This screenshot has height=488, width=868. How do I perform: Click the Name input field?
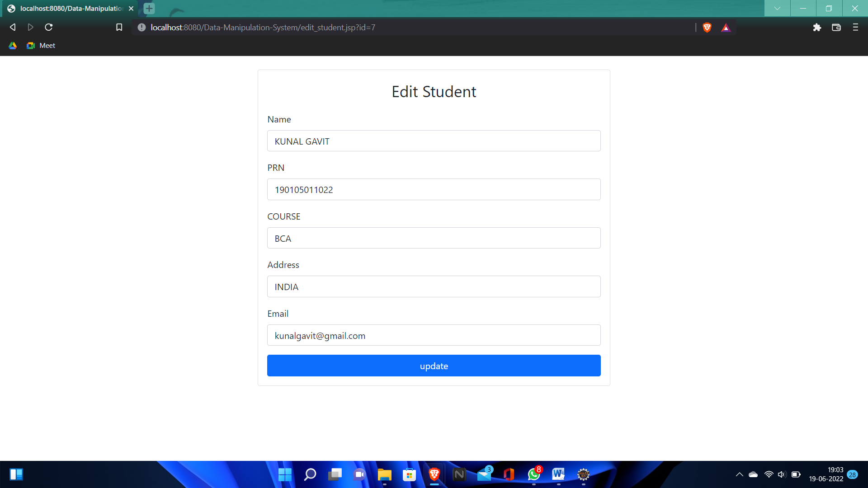coord(434,141)
